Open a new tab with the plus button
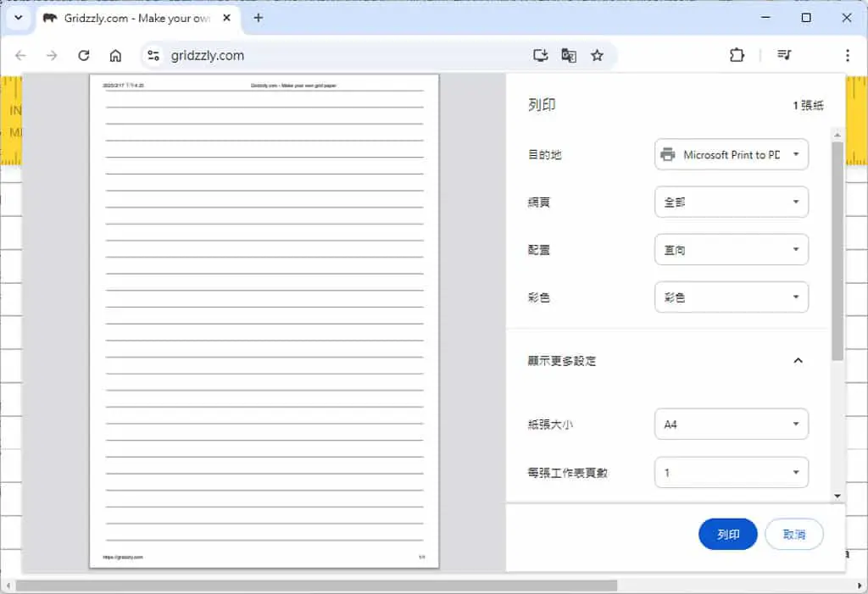Image resolution: width=868 pixels, height=594 pixels. click(258, 18)
